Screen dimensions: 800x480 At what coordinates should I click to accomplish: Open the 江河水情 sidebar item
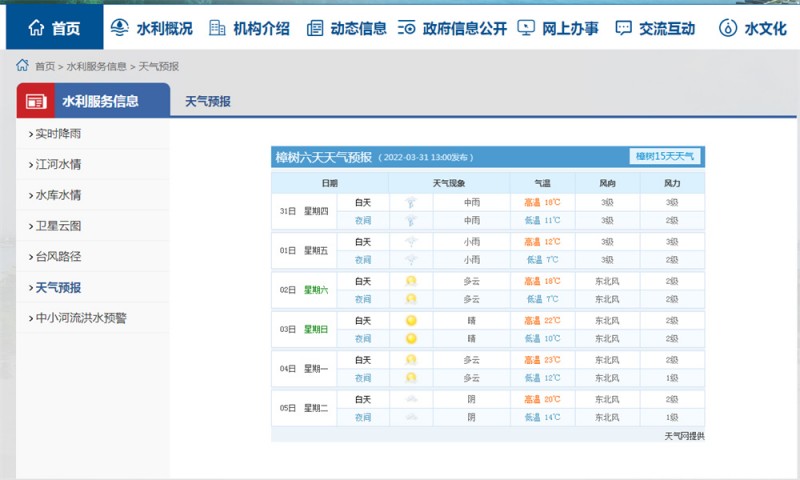(x=58, y=164)
